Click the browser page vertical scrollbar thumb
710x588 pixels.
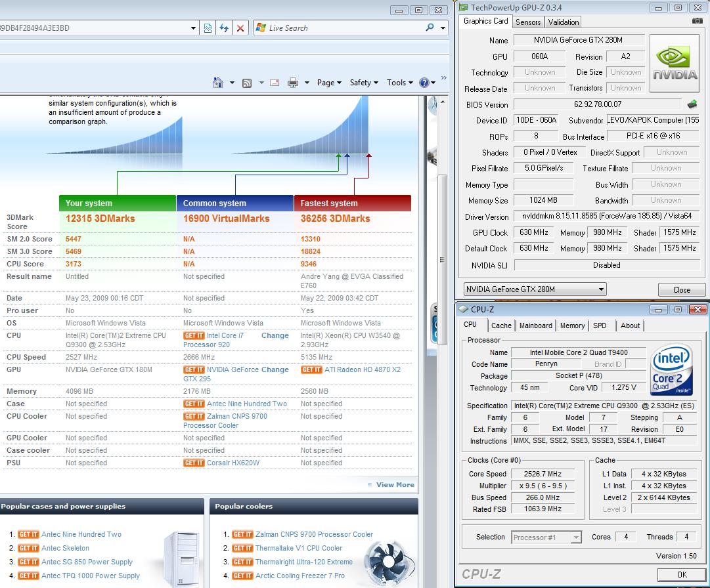click(x=442, y=260)
